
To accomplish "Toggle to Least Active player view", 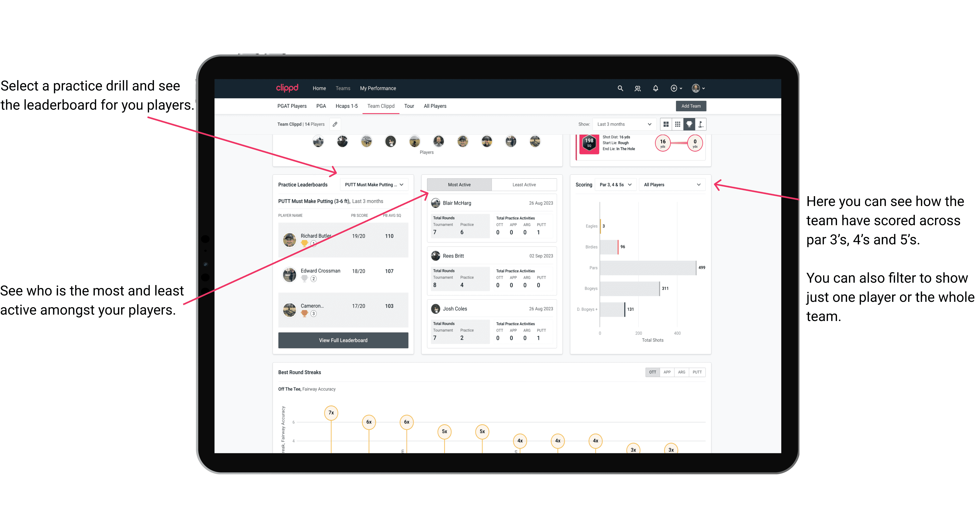I will click(524, 185).
